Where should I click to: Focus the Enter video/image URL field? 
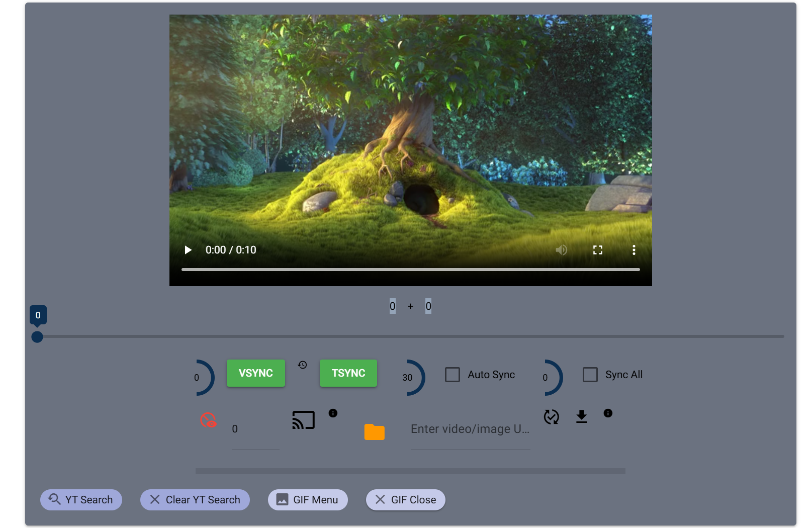click(470, 429)
